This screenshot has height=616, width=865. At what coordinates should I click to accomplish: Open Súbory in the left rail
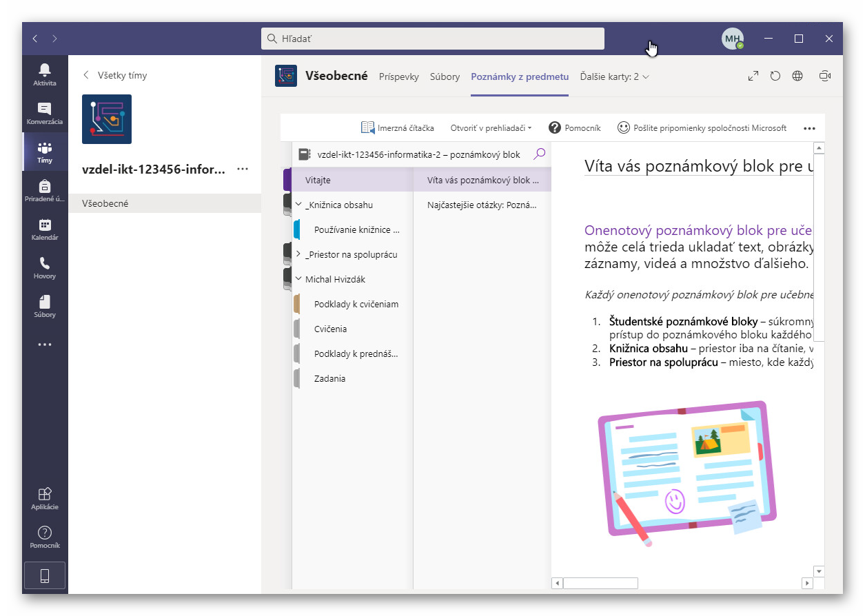(45, 306)
